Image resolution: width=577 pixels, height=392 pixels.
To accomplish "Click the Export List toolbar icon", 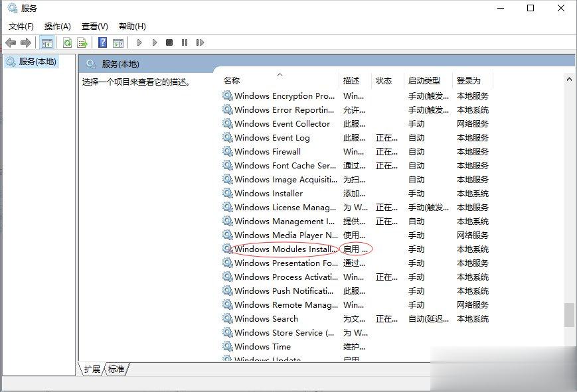I will point(82,42).
